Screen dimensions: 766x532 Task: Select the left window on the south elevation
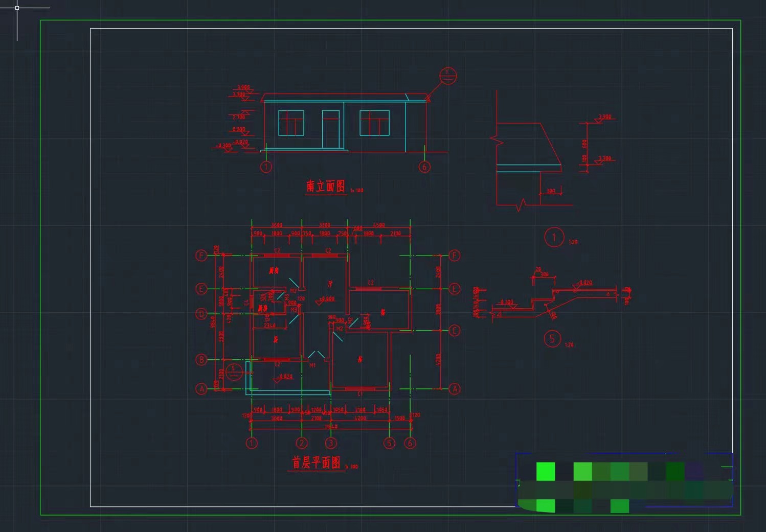(x=291, y=123)
